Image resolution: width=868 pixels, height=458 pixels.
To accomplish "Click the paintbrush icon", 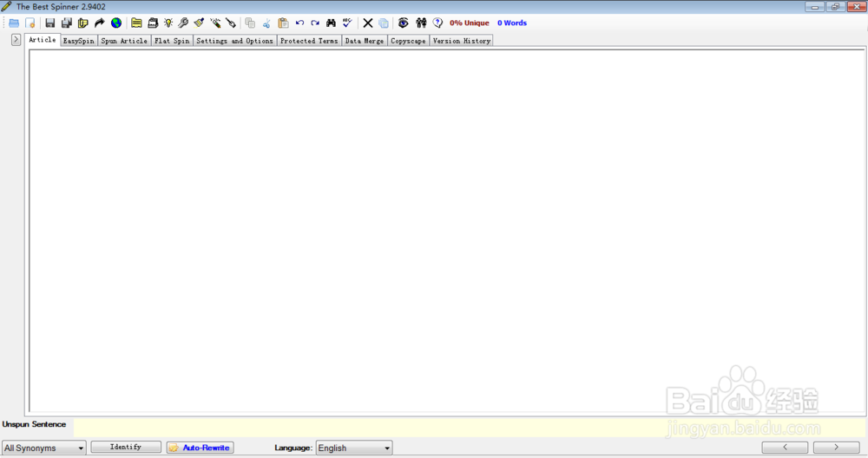I will pyautogui.click(x=200, y=23).
